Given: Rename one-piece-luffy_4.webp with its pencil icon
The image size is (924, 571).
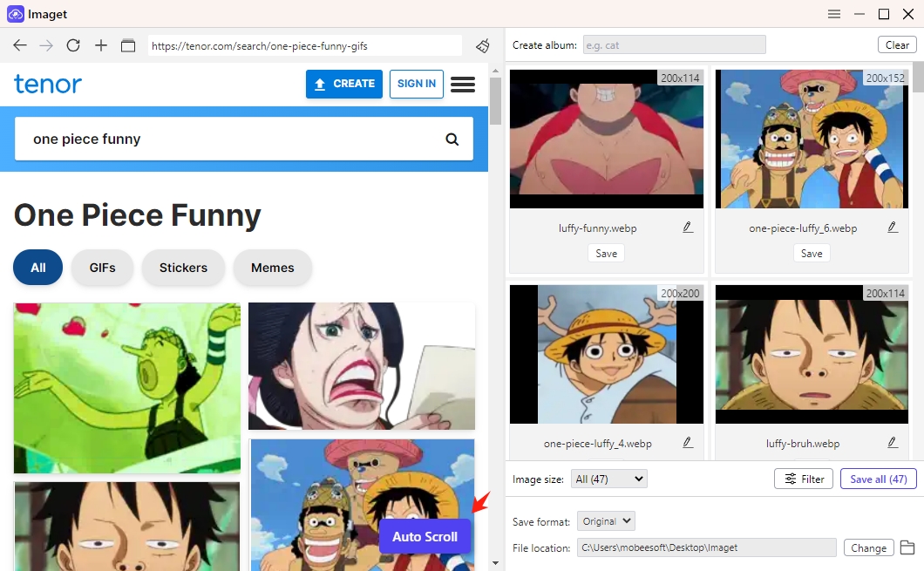Looking at the screenshot, I should click(x=688, y=443).
